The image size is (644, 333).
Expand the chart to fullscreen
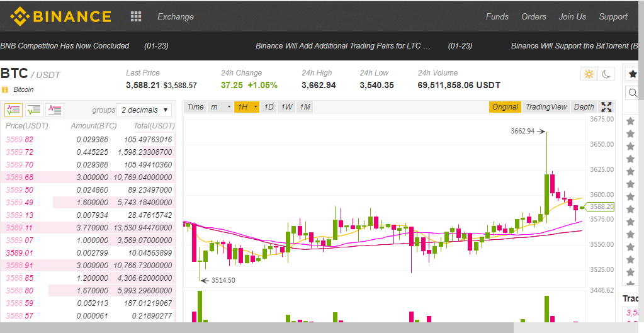click(x=607, y=107)
